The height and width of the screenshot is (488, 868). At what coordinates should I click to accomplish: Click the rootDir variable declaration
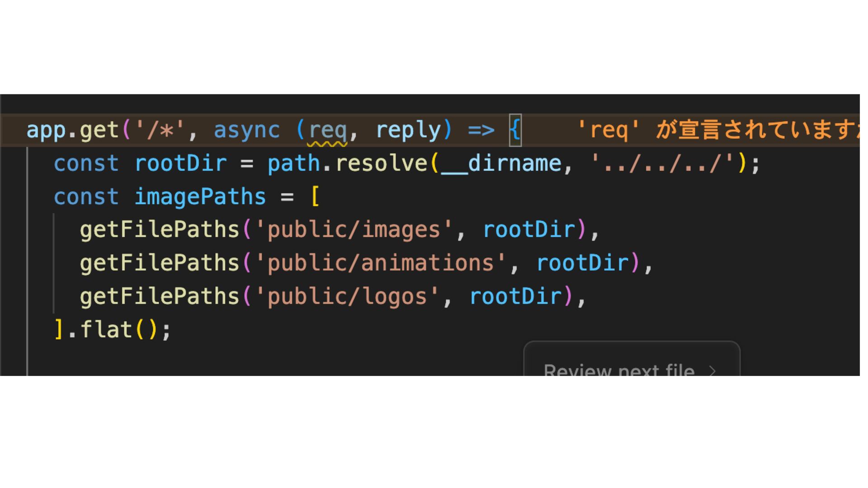(180, 163)
